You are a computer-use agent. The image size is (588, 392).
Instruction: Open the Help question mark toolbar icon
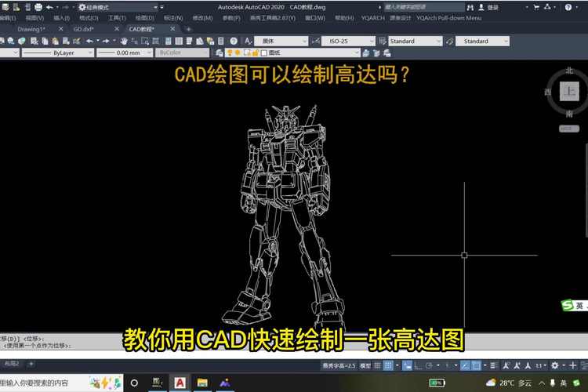pos(234,41)
